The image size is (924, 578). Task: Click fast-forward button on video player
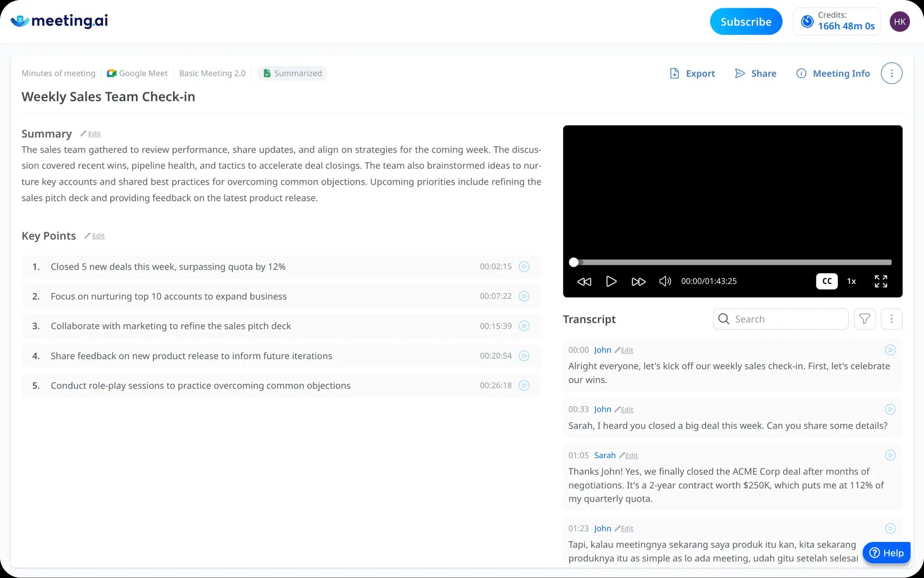click(637, 281)
